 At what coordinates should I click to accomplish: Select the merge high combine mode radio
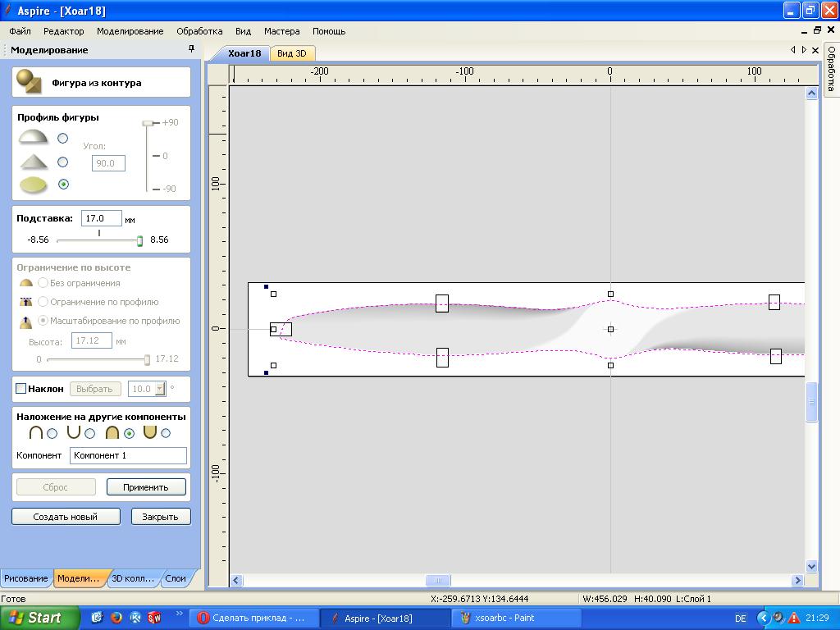[x=129, y=433]
